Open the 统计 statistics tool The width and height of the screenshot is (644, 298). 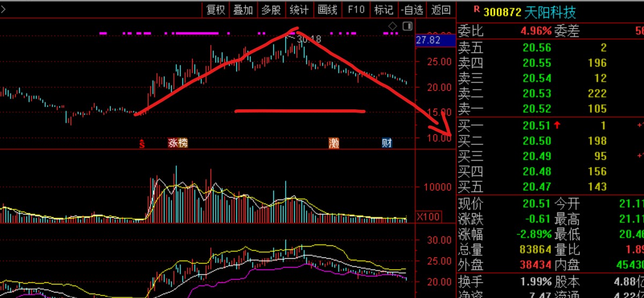point(299,9)
